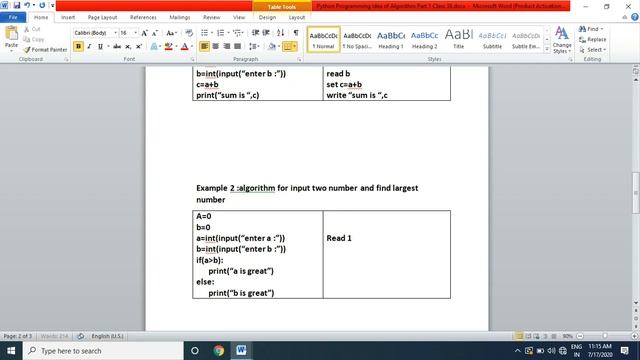
Task: Open Multilevel List dropdown
Action: click(x=238, y=33)
